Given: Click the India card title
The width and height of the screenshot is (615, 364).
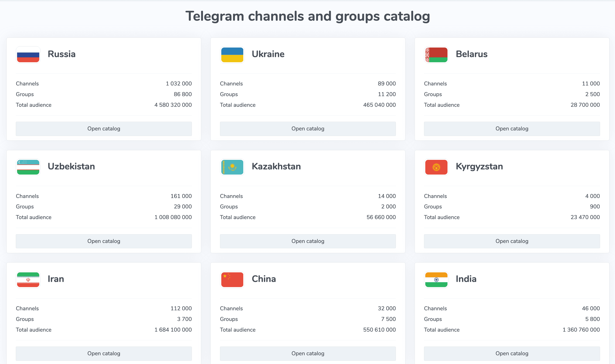Looking at the screenshot, I should click(466, 279).
